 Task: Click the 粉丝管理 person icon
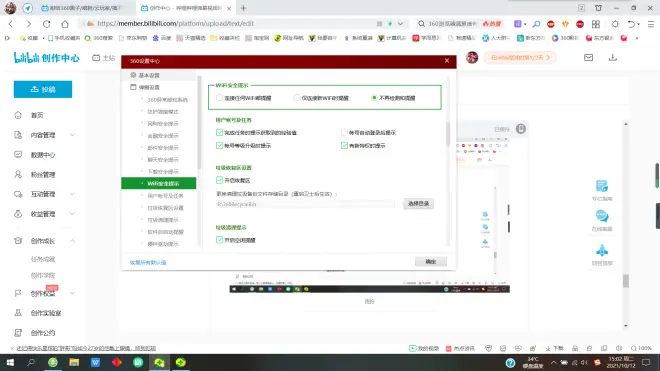18,174
